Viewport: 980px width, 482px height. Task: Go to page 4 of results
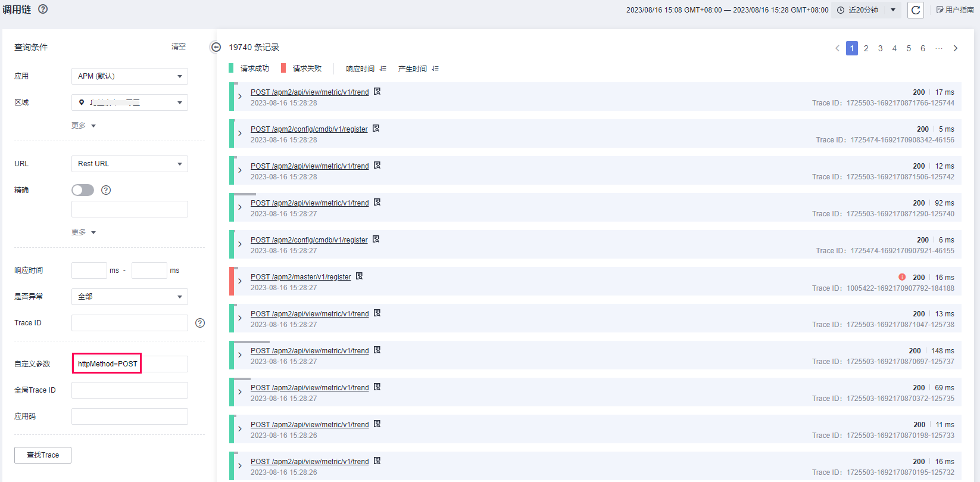[x=894, y=48]
